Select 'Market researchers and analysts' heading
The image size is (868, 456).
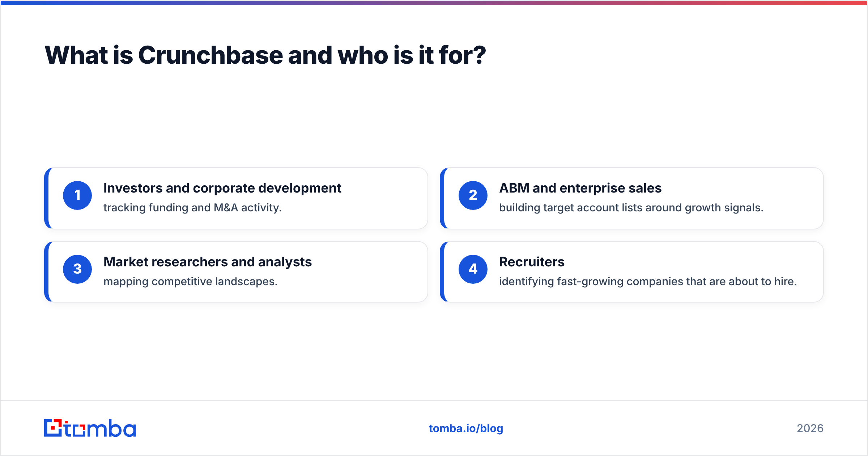tap(208, 262)
